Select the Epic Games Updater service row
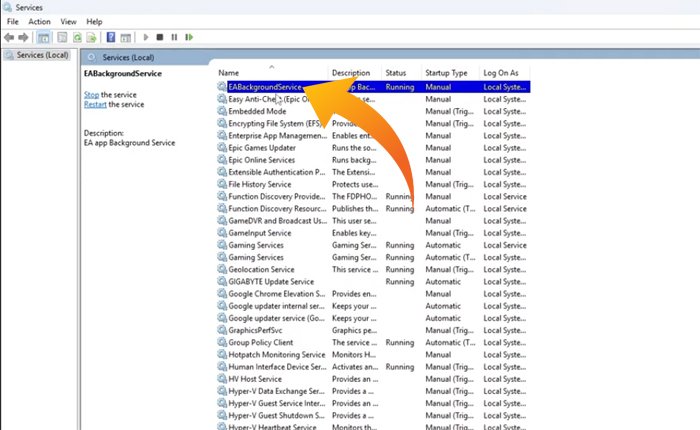The width and height of the screenshot is (700, 430). tap(261, 148)
